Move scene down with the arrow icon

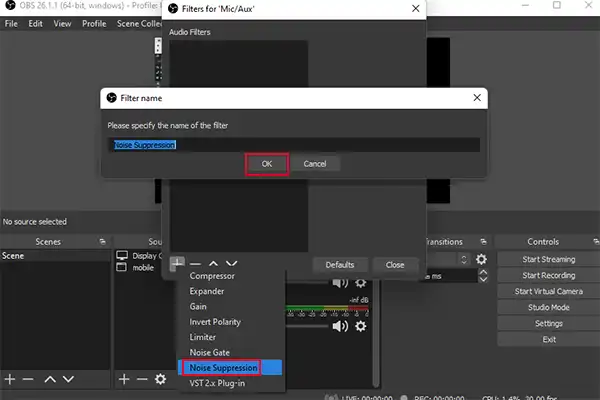68,379
